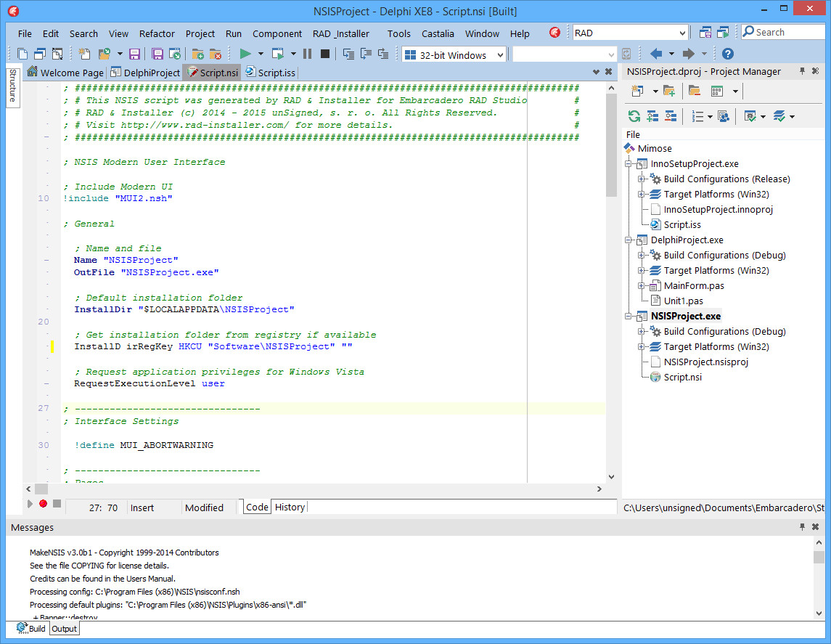Toggle Form/Unit view toolbar icon
This screenshot has height=644, width=831.
[57, 54]
